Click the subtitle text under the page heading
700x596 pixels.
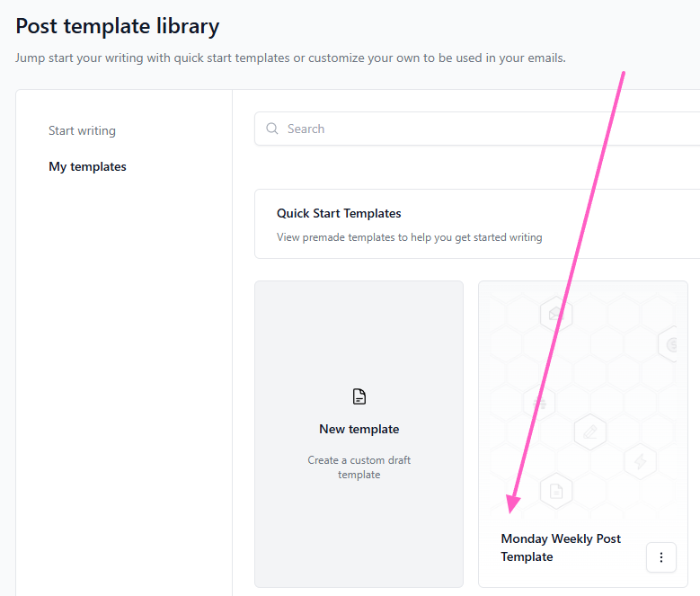click(x=290, y=58)
